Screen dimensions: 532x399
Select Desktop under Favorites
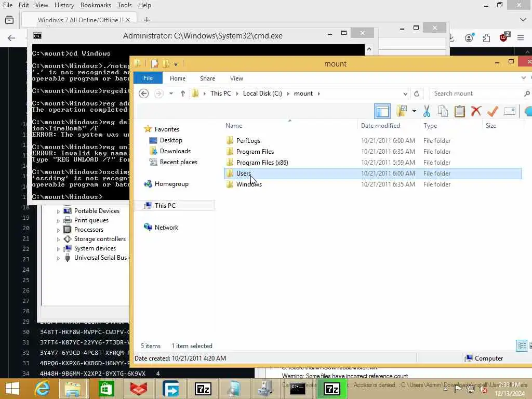coord(170,140)
